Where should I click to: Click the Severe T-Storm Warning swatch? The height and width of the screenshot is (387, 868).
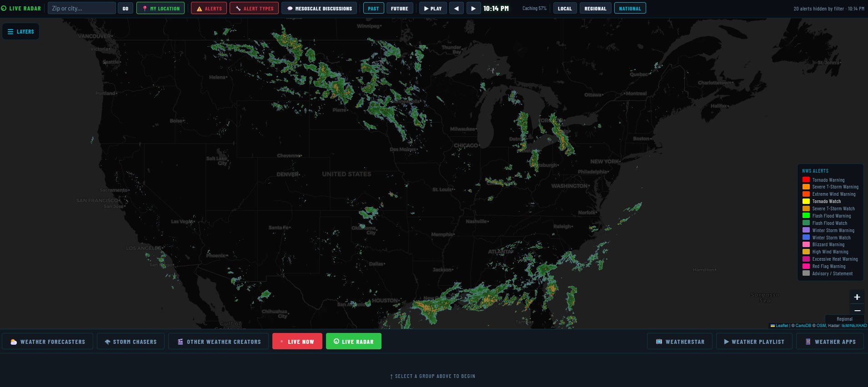tap(806, 187)
